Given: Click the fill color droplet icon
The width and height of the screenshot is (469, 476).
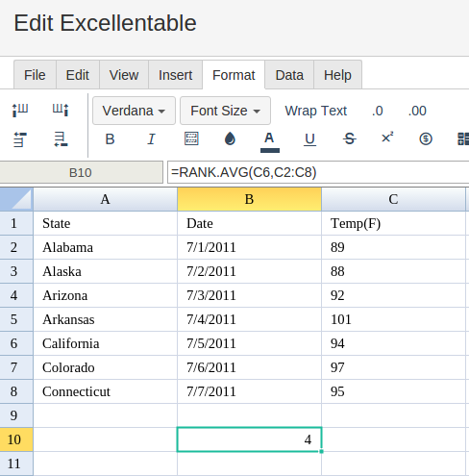Looking at the screenshot, I should click(230, 138).
